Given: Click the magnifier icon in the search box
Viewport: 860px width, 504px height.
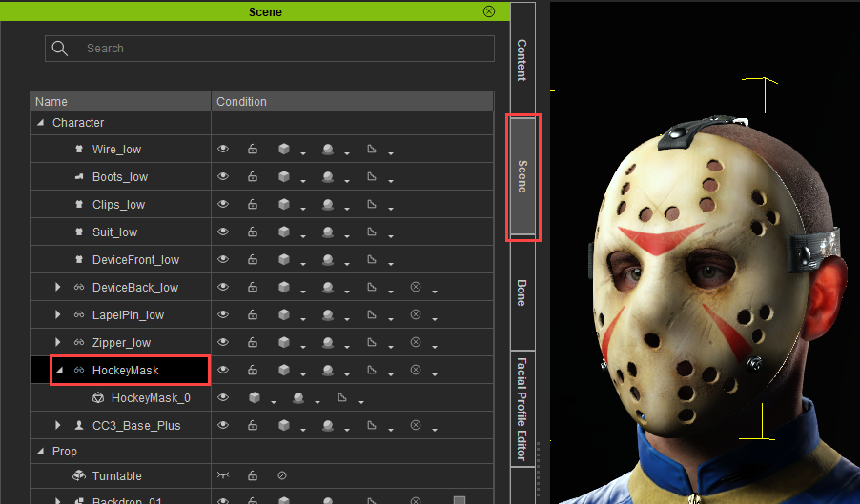Looking at the screenshot, I should click(60, 49).
